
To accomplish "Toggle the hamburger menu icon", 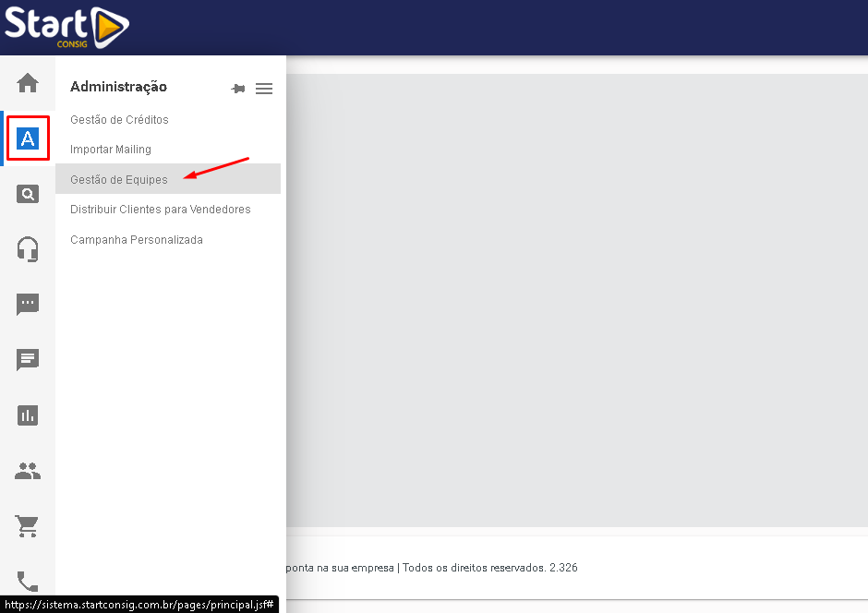I will tap(264, 89).
